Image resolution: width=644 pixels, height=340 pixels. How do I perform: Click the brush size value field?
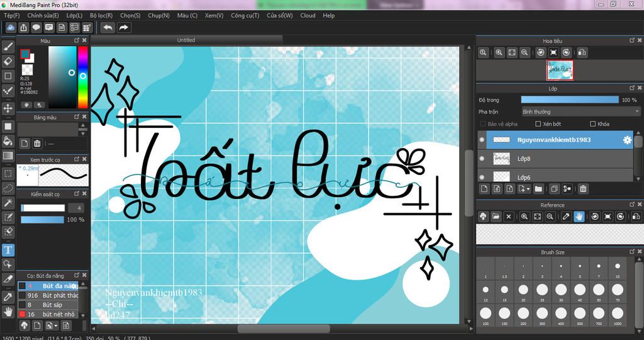[76, 208]
